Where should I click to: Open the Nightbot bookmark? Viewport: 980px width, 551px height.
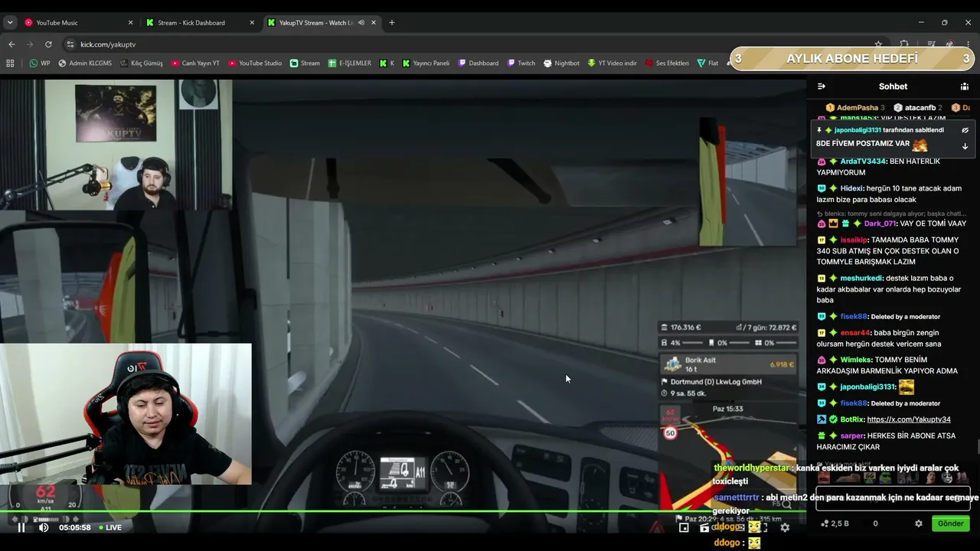pyautogui.click(x=561, y=64)
